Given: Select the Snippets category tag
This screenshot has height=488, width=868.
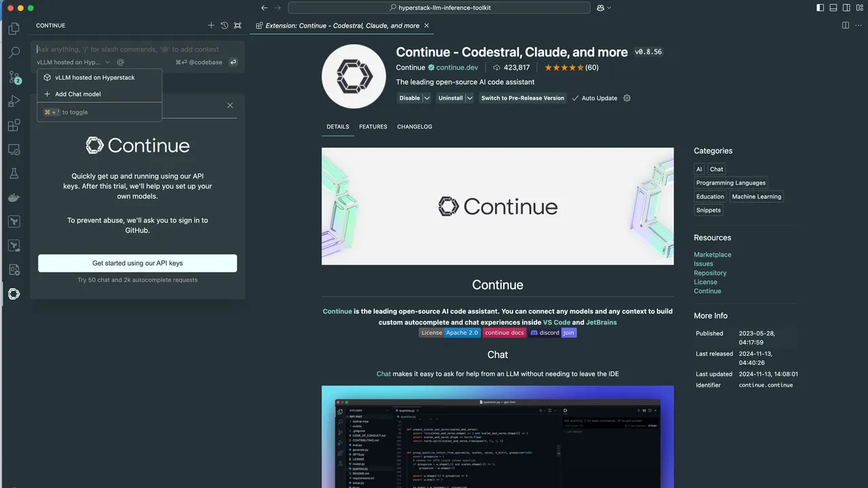Looking at the screenshot, I should 709,210.
